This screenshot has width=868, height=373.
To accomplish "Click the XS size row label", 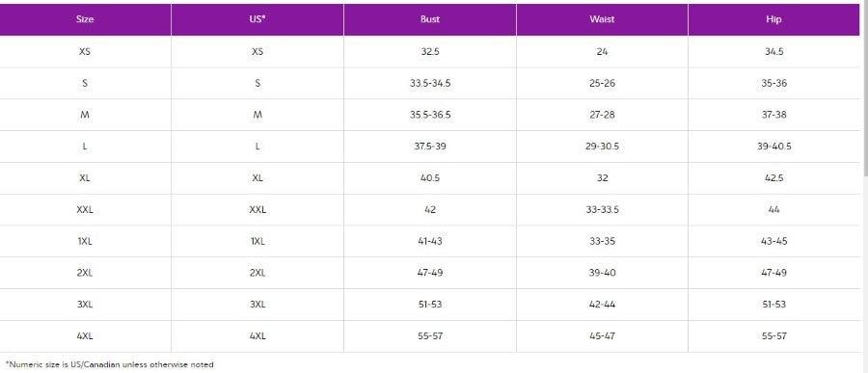I will pos(85,51).
